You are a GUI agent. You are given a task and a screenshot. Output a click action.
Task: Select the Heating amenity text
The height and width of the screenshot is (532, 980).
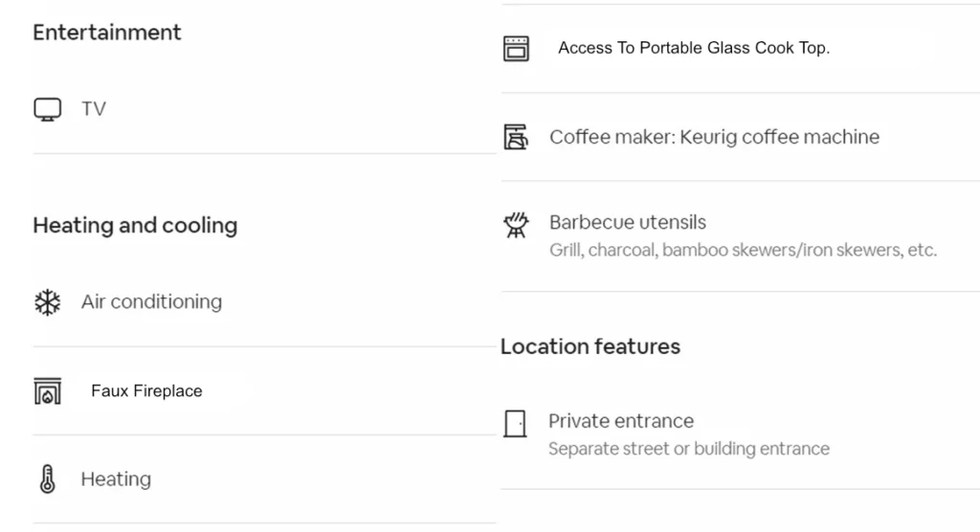[x=116, y=478]
